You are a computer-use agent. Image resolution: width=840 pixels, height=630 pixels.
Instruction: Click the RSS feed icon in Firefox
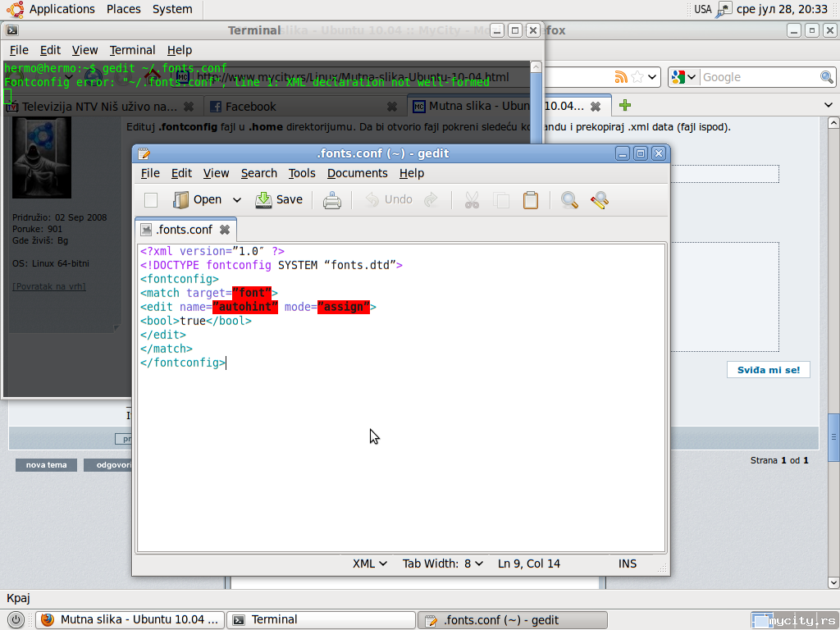tap(621, 77)
